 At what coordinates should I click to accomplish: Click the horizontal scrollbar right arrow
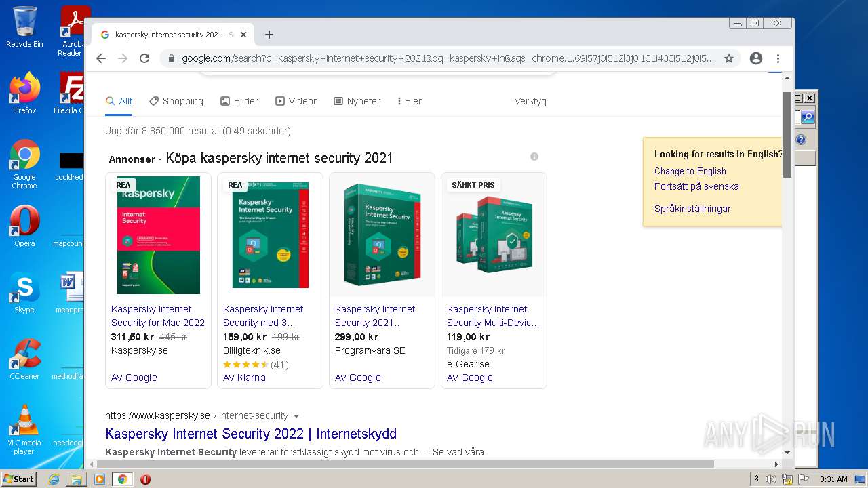click(776, 464)
